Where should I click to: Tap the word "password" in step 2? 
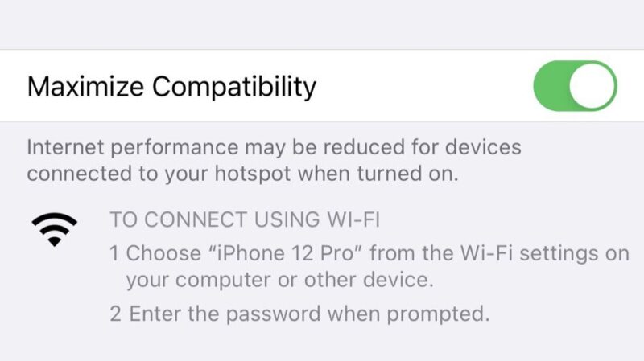pos(273,315)
